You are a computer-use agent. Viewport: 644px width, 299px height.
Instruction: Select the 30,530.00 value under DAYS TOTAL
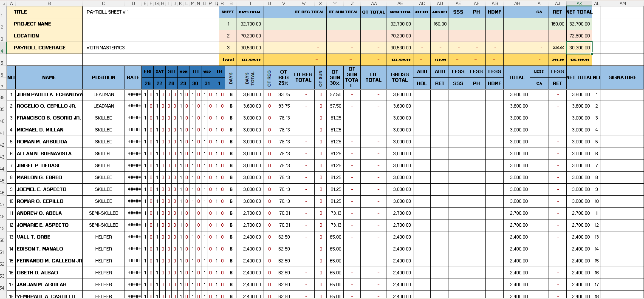coord(250,48)
